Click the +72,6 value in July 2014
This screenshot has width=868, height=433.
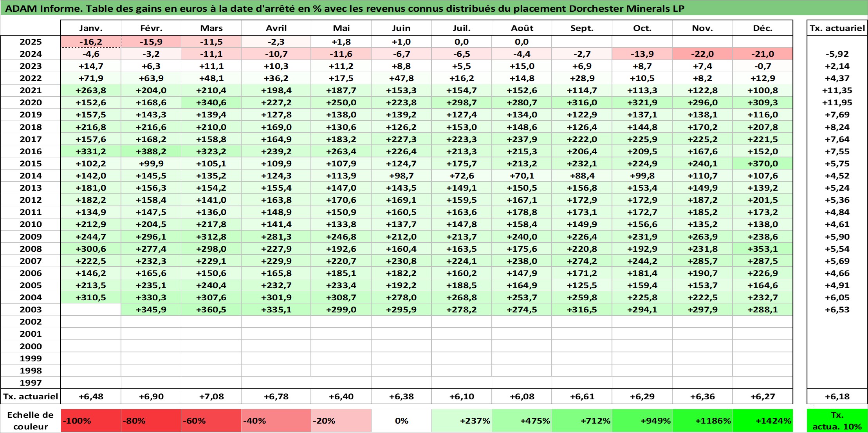pyautogui.click(x=462, y=175)
